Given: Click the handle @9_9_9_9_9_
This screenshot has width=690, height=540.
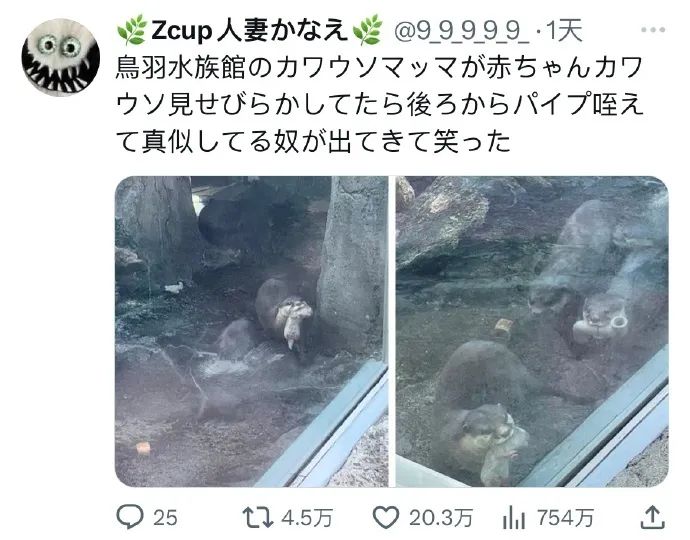Looking at the screenshot, I should click(x=462, y=31).
